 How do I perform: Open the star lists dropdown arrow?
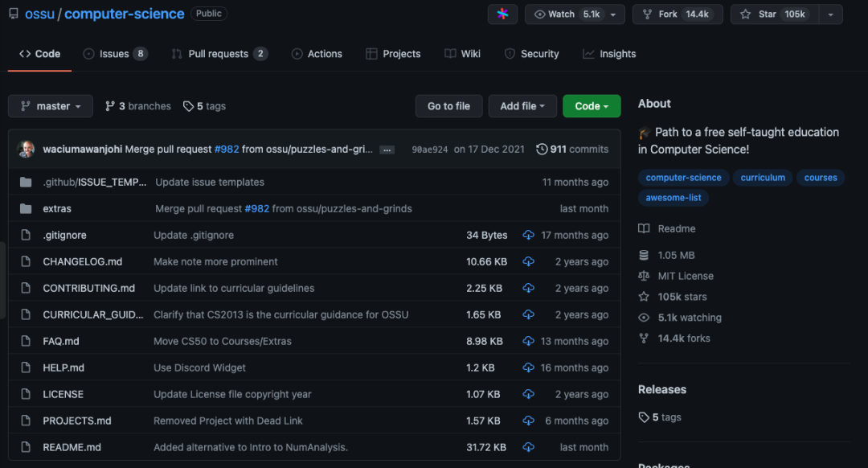830,14
